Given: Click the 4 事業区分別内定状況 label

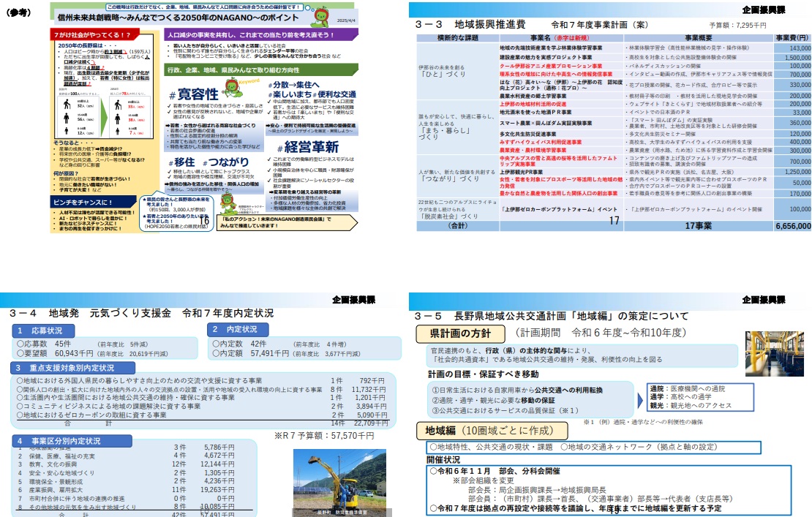Looking at the screenshot, I should click(x=72, y=441).
